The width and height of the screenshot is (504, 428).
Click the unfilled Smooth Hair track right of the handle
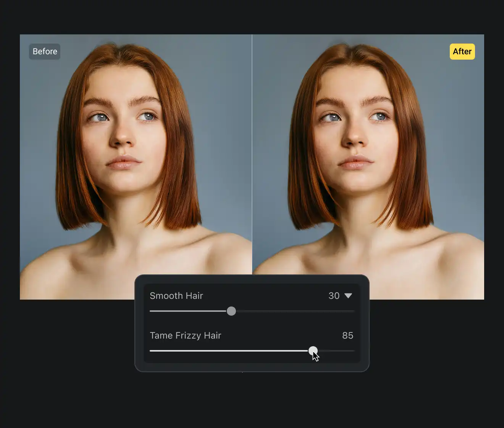295,311
